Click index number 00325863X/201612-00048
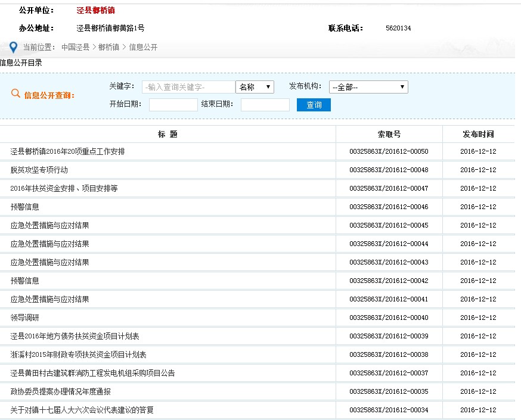 [x=389, y=170]
